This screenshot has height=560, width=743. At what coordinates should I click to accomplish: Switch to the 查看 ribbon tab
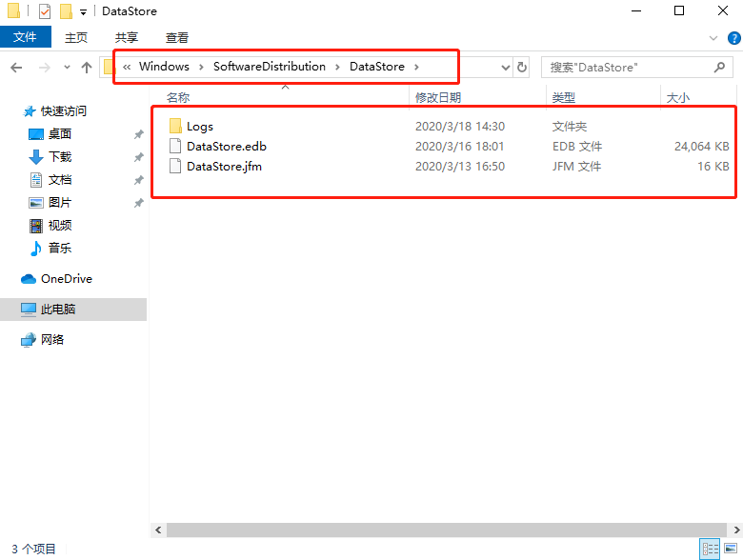coord(177,37)
